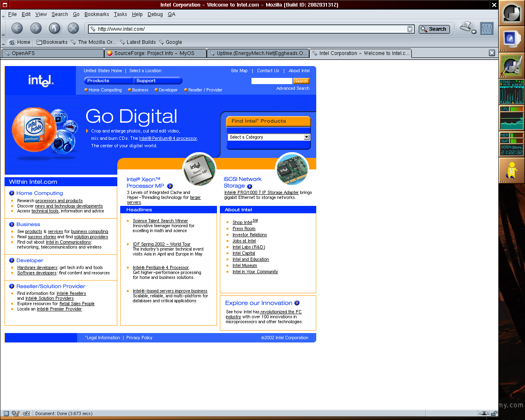Open the File menu
Image resolution: width=525 pixels, height=420 pixels.
[x=13, y=14]
